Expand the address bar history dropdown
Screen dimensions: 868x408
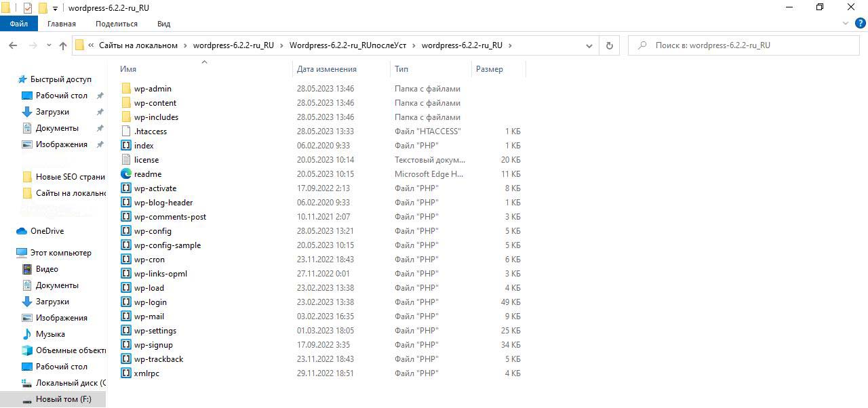coord(589,45)
